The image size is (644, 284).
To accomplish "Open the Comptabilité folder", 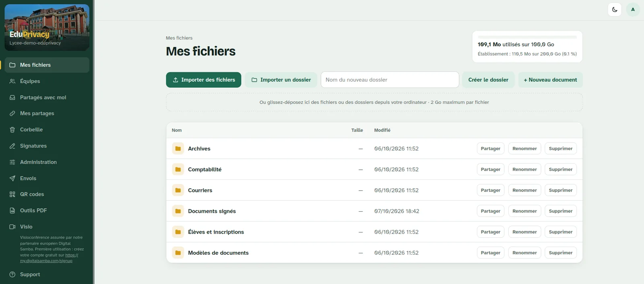I will pos(205,169).
